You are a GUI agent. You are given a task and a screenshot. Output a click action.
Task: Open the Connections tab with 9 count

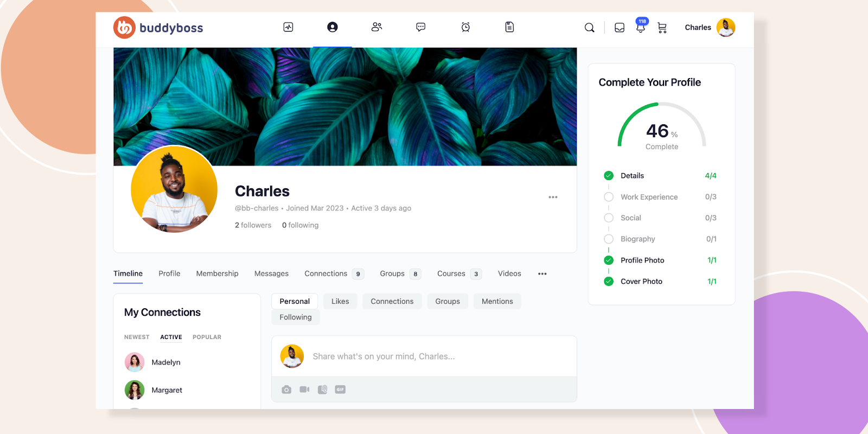coord(334,274)
